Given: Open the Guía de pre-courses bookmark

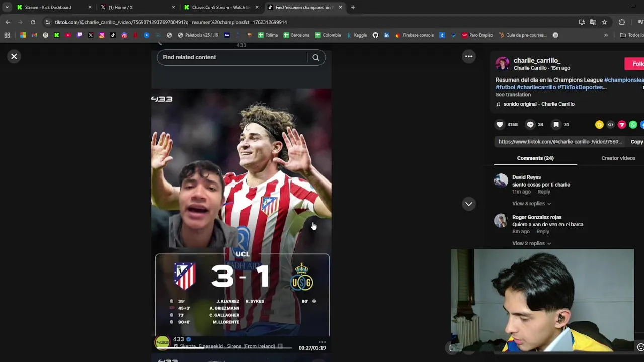Looking at the screenshot, I should 523,35.
